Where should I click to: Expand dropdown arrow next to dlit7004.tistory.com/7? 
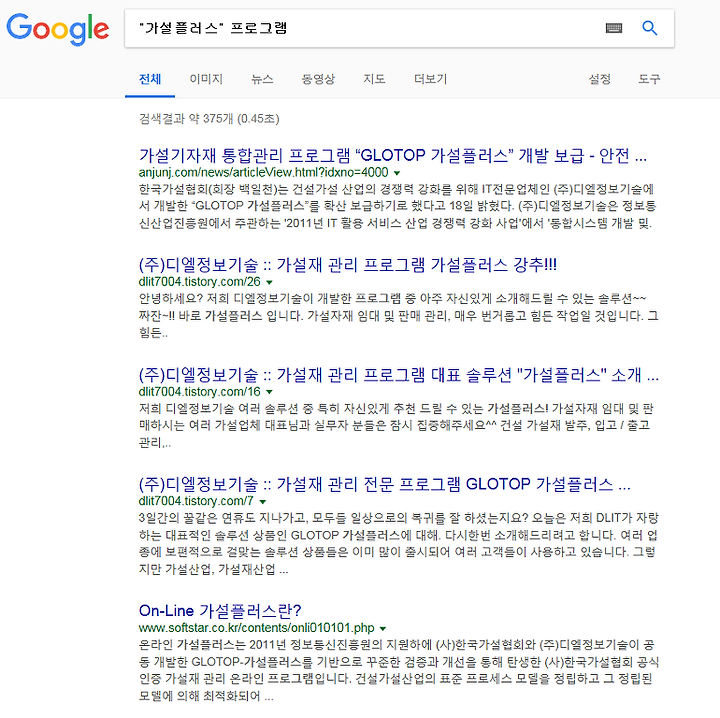263,501
